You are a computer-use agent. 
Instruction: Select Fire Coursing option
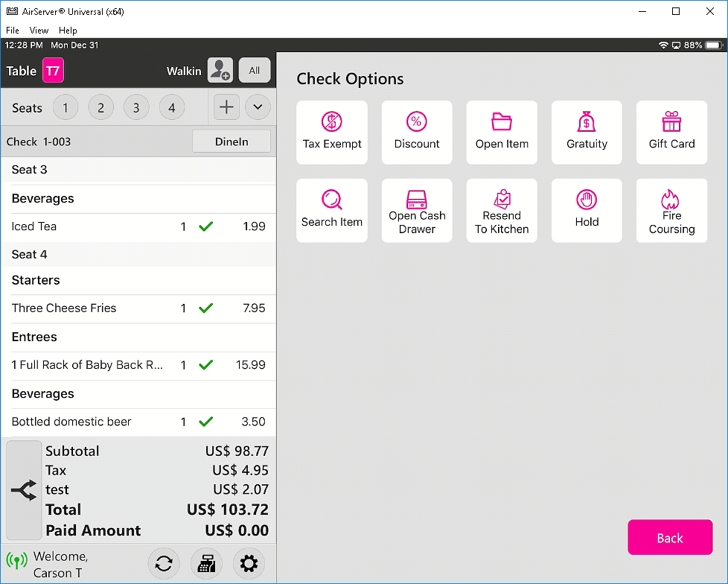click(671, 210)
